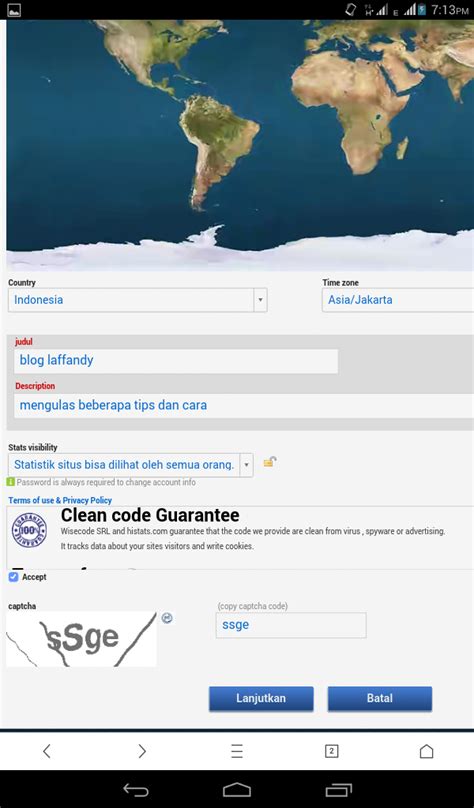474x808 pixels.
Task: Tap the browser back arrow icon
Action: click(46, 751)
